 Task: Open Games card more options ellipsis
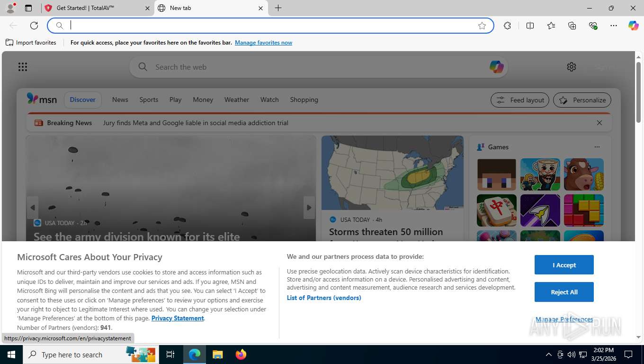pyautogui.click(x=597, y=147)
